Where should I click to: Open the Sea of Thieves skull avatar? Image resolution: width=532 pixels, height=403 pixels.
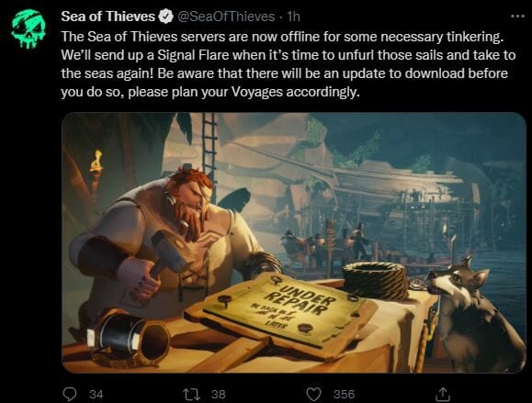pos(28,28)
